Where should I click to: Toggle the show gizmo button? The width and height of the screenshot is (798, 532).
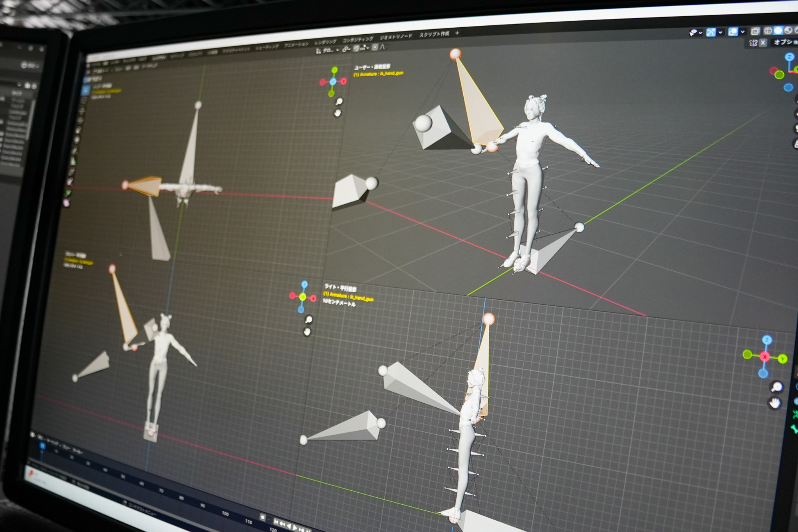(711, 32)
